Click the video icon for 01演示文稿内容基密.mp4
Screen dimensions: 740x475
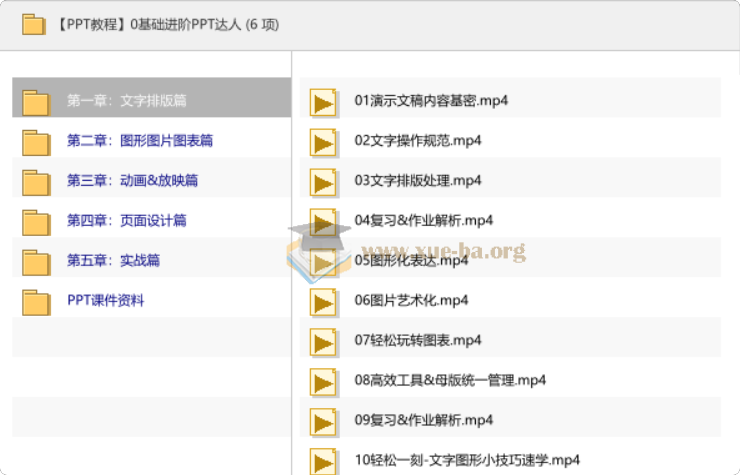[x=323, y=102]
